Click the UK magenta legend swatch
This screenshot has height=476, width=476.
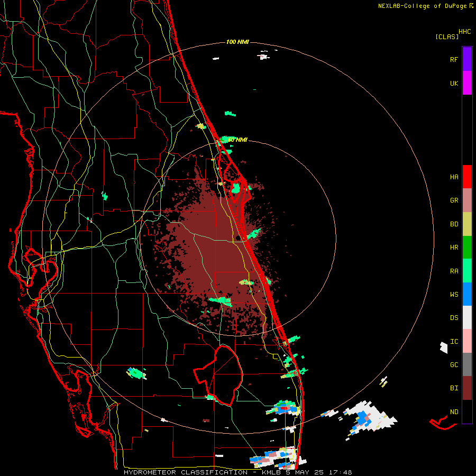467,83
